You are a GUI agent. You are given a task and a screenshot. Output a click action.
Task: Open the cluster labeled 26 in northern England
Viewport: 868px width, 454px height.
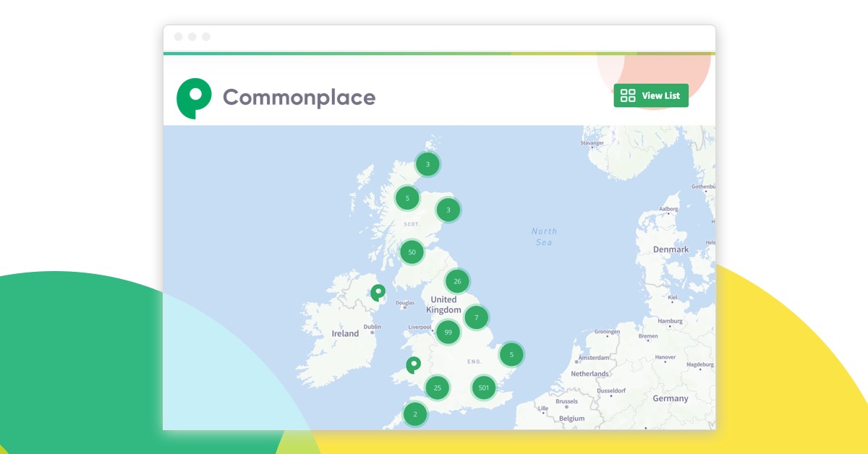[x=456, y=281]
